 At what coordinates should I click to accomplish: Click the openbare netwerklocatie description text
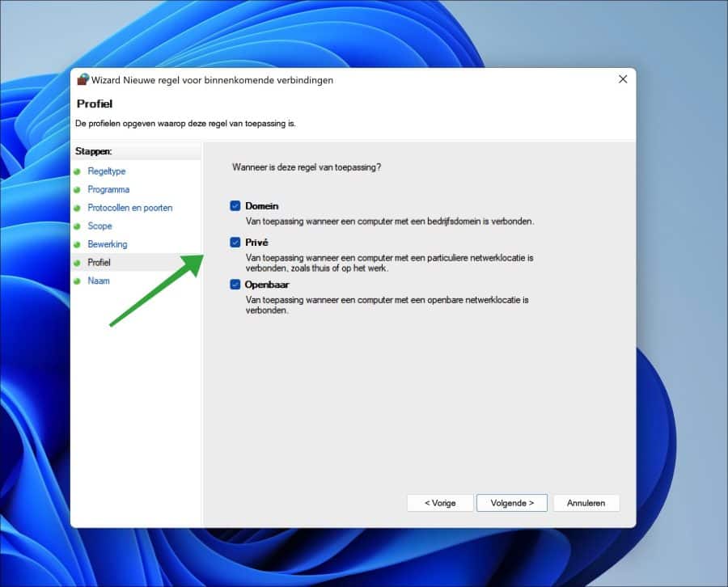tap(387, 305)
